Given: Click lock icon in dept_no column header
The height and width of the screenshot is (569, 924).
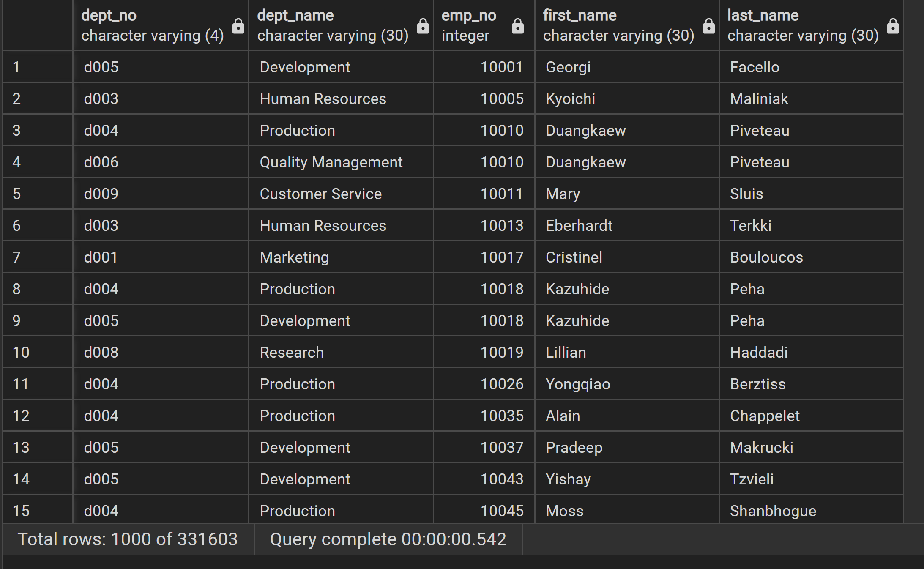Looking at the screenshot, I should pyautogui.click(x=238, y=26).
